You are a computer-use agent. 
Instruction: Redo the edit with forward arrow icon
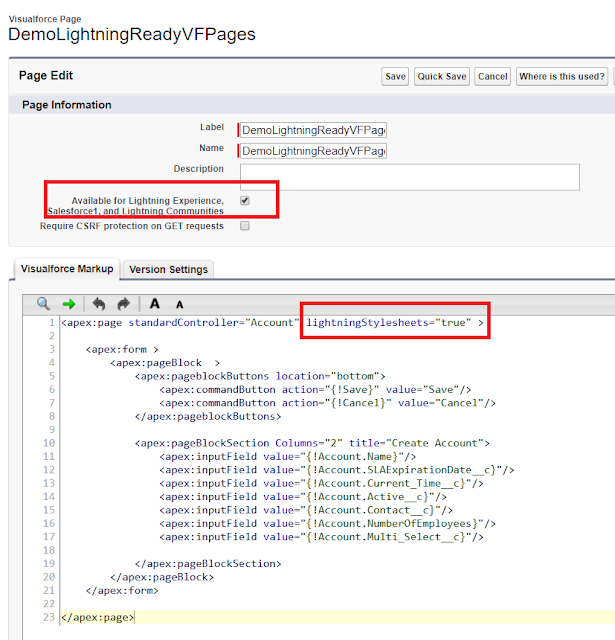click(x=123, y=304)
